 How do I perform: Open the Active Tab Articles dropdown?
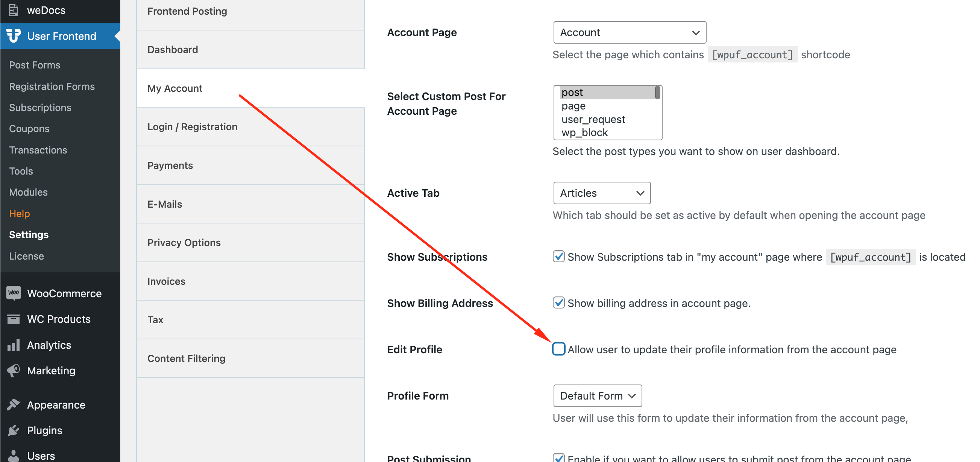coord(602,193)
